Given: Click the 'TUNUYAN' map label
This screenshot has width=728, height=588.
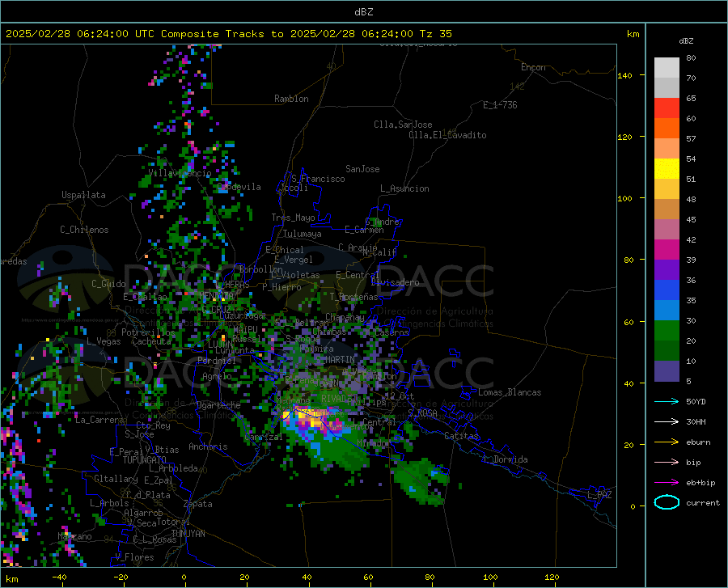Looking at the screenshot, I should click(x=188, y=533).
